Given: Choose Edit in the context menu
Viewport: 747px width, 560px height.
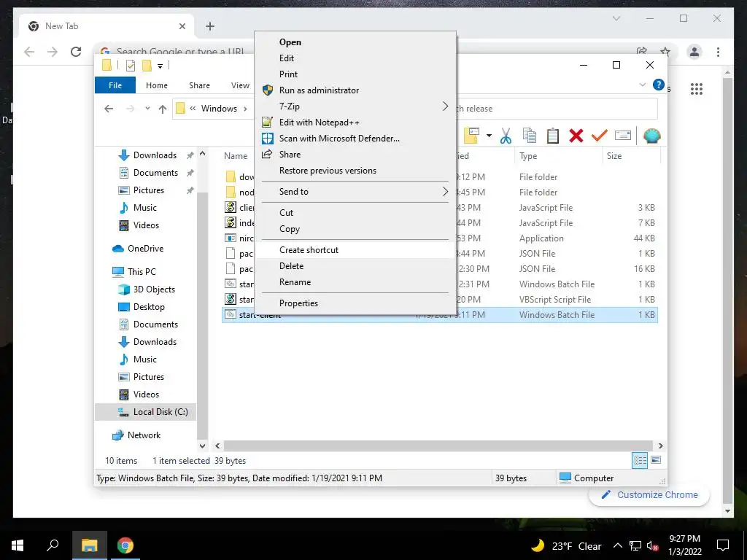Looking at the screenshot, I should click(356, 58).
